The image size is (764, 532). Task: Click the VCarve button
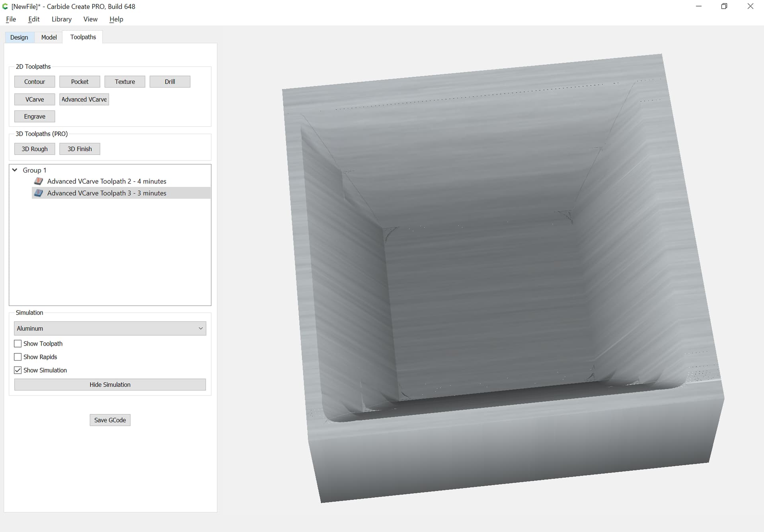[35, 99]
